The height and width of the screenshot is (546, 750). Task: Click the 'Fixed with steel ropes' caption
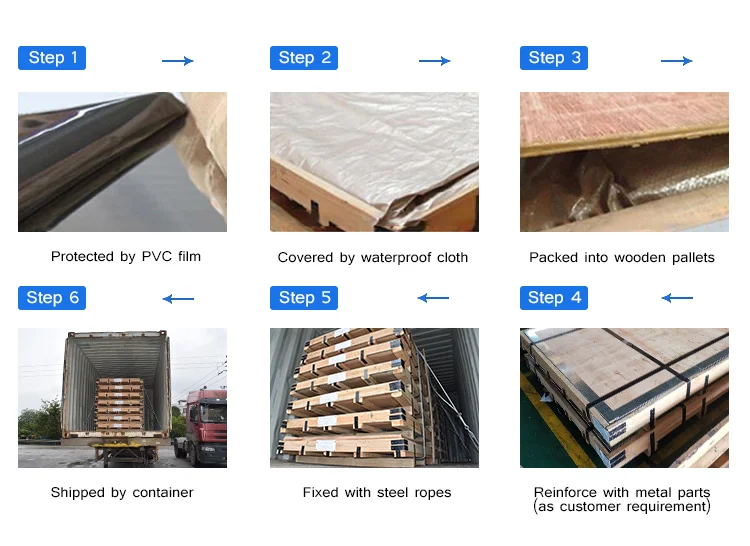tap(377, 492)
